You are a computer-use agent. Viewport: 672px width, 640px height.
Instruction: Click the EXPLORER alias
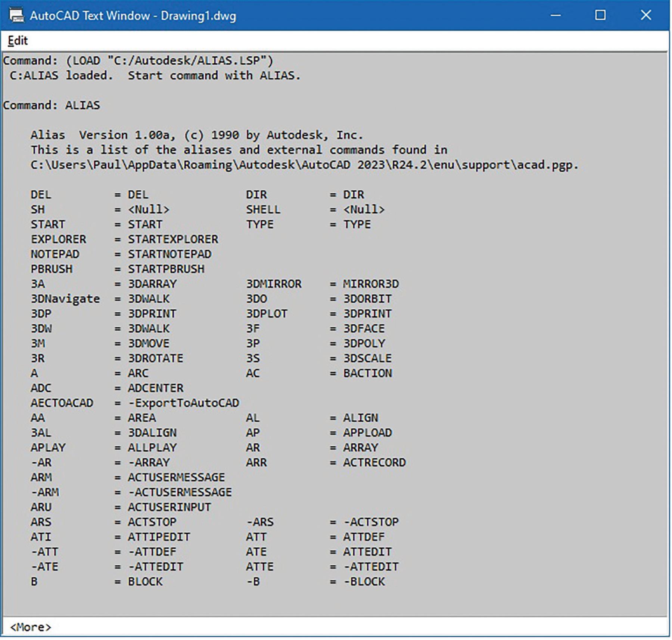click(x=59, y=239)
